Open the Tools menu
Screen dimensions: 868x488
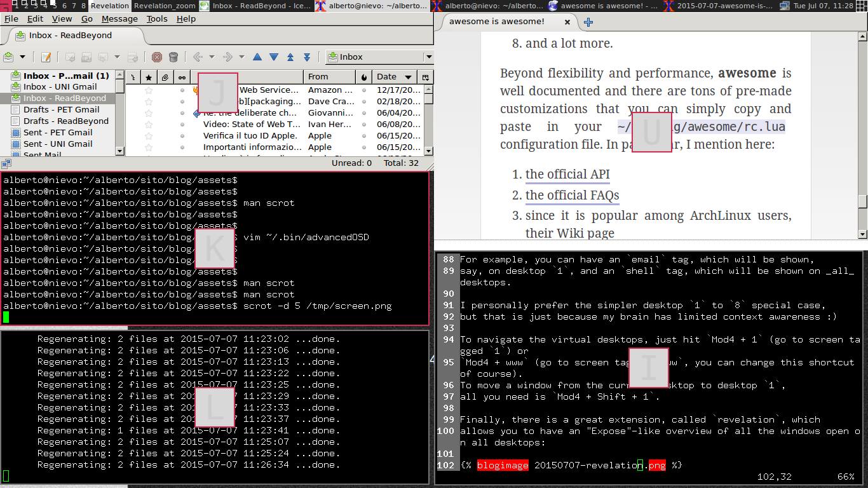[x=157, y=19]
